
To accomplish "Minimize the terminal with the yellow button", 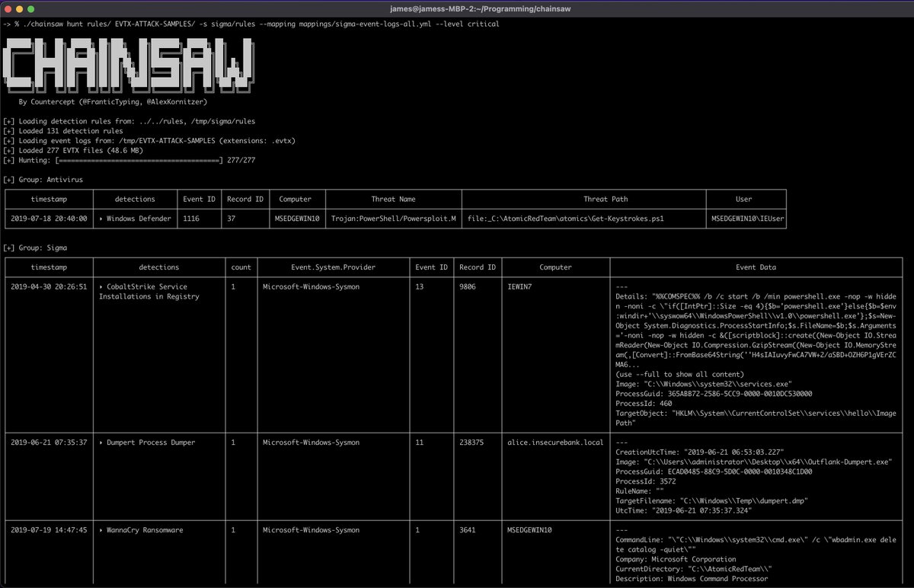I will pos(20,8).
